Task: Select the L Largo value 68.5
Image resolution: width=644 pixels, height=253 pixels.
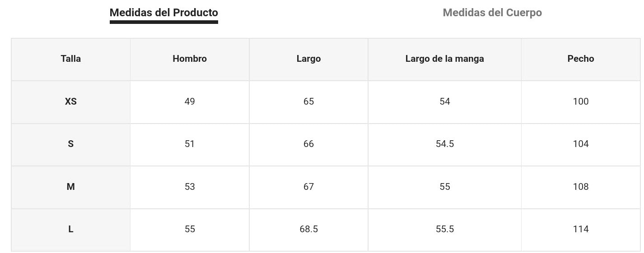Action: [308, 229]
